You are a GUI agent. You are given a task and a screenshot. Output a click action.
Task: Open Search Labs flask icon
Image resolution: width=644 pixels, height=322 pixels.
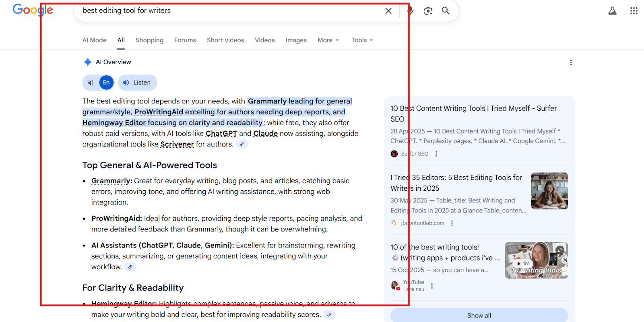coord(612,11)
